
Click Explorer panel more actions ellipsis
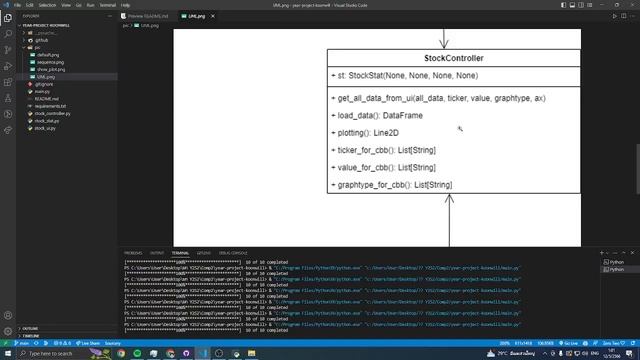click(x=109, y=16)
